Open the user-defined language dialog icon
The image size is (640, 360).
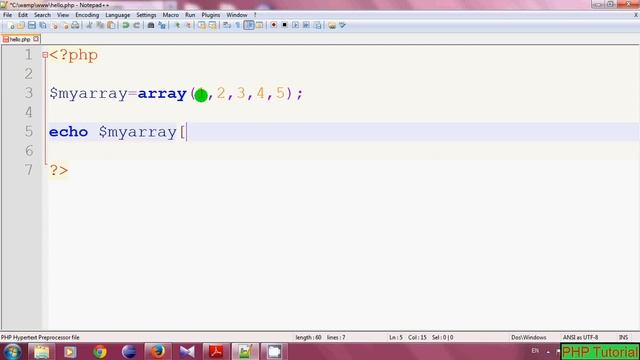259,25
